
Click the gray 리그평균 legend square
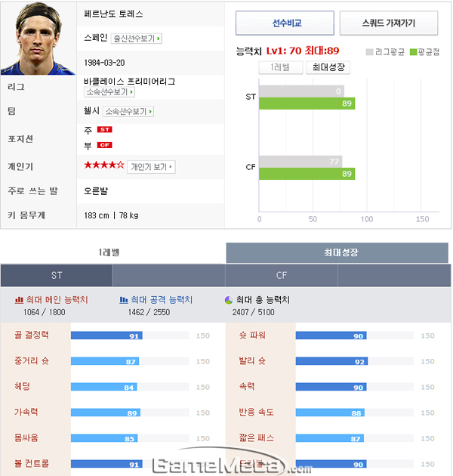(x=369, y=52)
